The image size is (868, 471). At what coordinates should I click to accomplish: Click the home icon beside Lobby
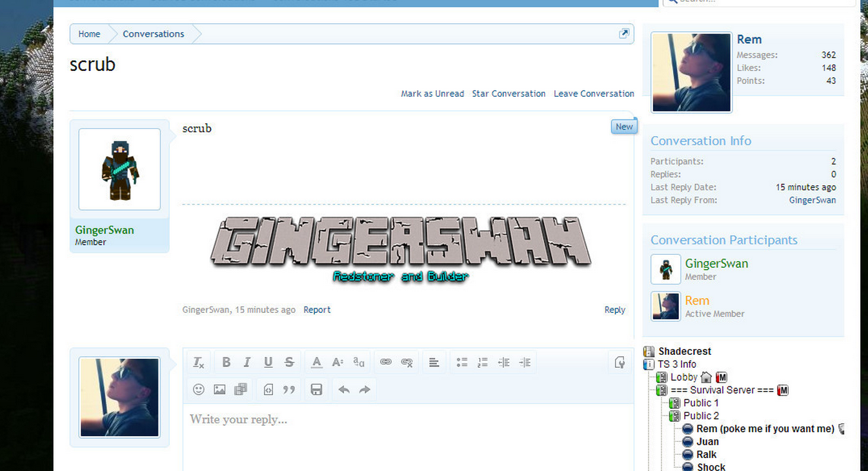pyautogui.click(x=707, y=377)
